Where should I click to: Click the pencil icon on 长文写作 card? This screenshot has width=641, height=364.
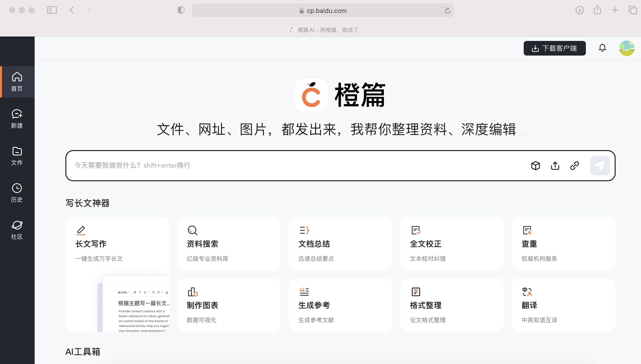pyautogui.click(x=81, y=230)
